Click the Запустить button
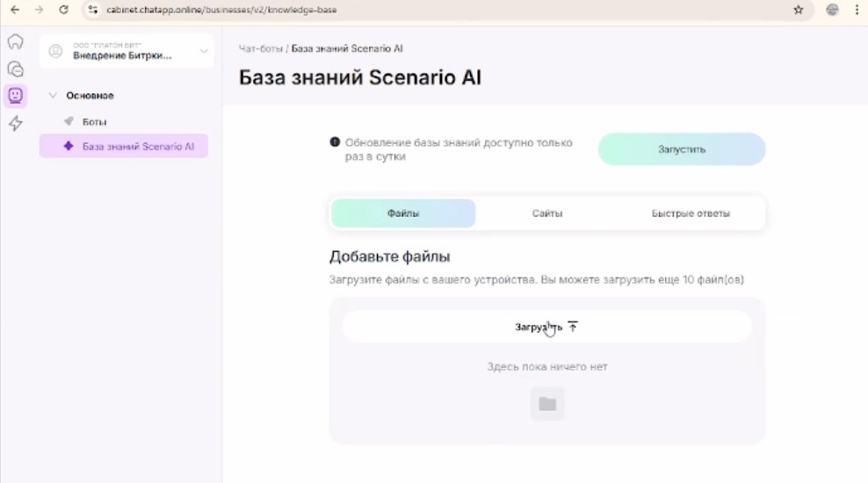Screen dimensions: 868x483 (682, 148)
